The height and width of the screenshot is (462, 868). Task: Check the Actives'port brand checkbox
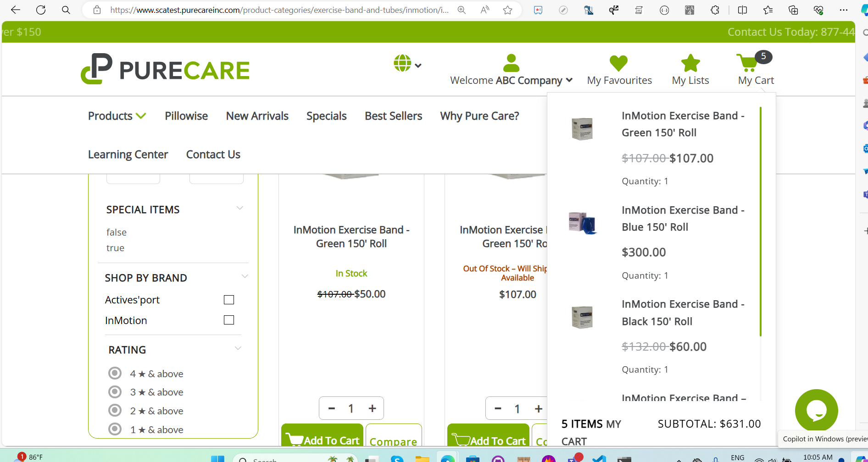229,300
